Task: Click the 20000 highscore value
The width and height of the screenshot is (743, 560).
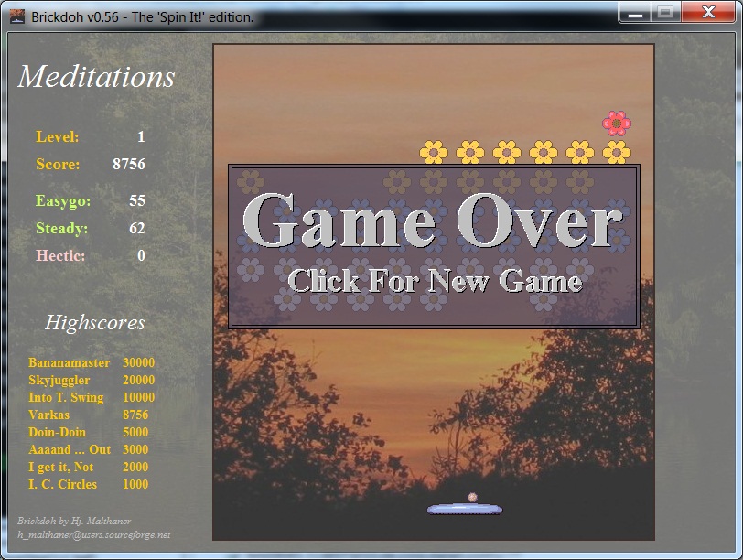Action: [x=139, y=380]
